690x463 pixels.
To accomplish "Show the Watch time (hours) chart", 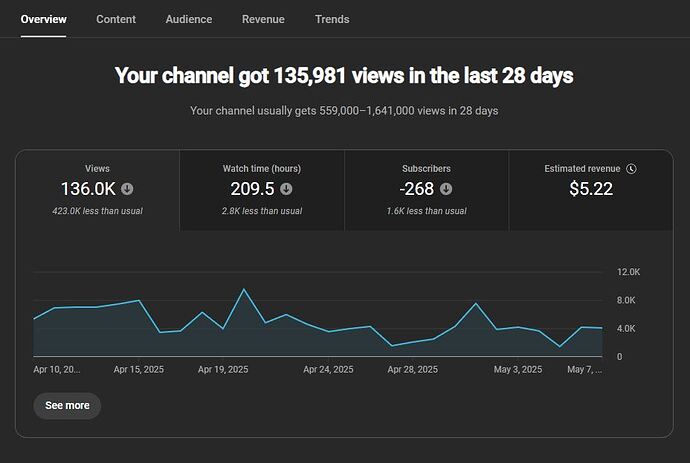I will point(262,169).
